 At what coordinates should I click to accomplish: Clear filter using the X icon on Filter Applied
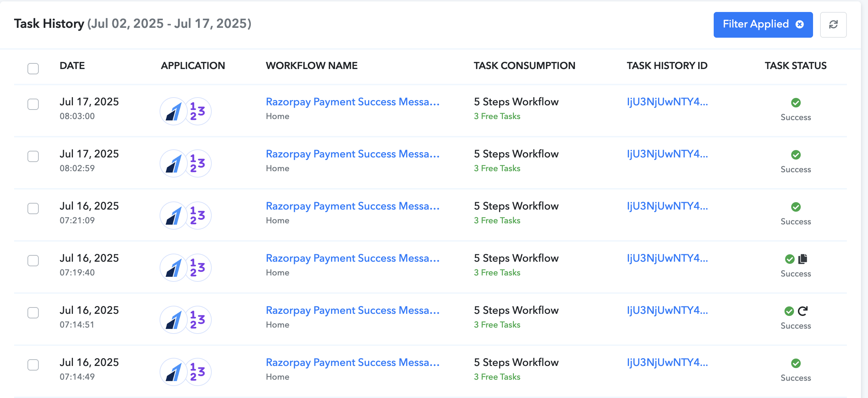coord(800,24)
